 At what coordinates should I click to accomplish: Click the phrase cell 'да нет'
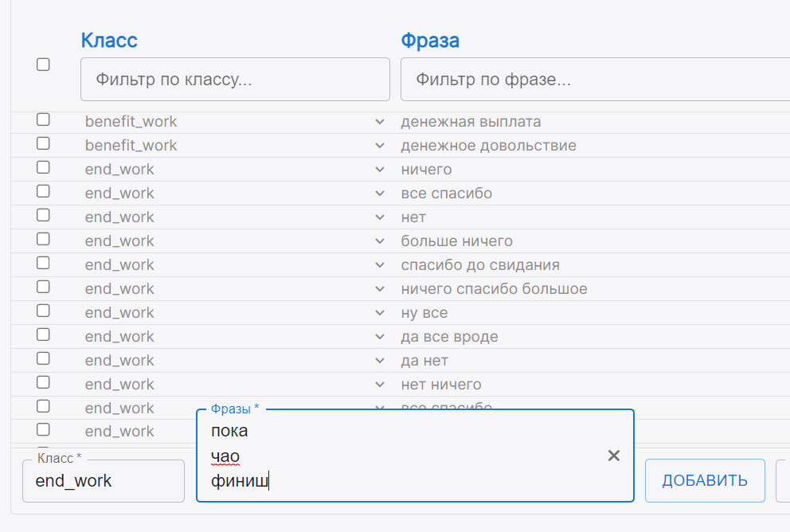tap(424, 361)
